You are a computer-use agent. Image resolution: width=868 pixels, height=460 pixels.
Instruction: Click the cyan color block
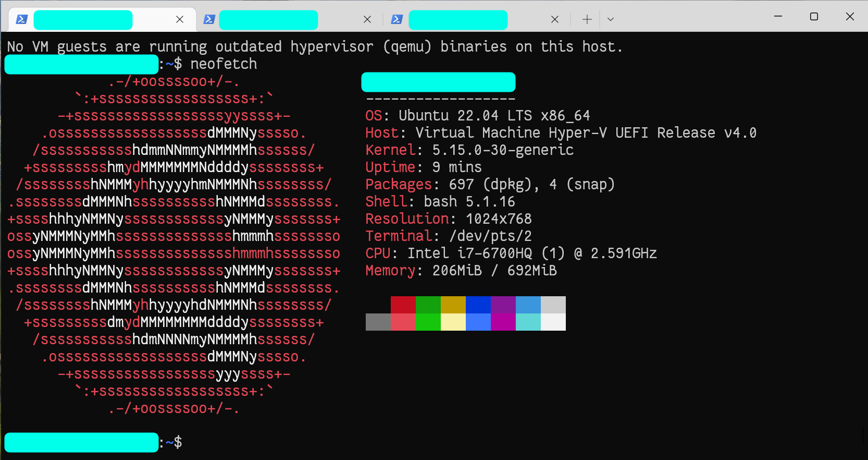[528, 322]
